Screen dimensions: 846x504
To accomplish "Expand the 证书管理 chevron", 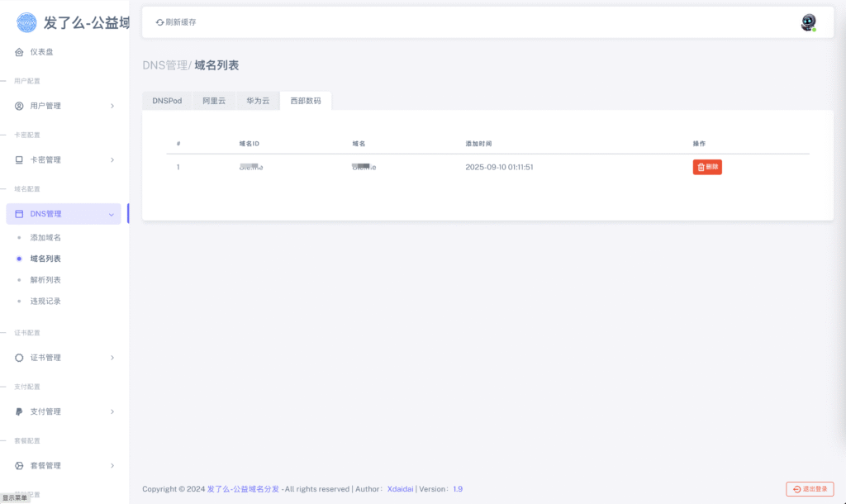I will pos(112,358).
